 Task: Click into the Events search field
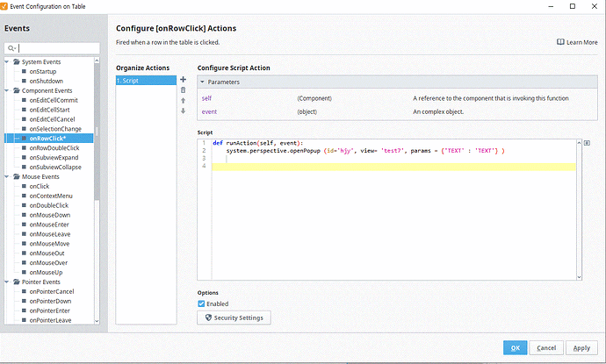[52, 48]
